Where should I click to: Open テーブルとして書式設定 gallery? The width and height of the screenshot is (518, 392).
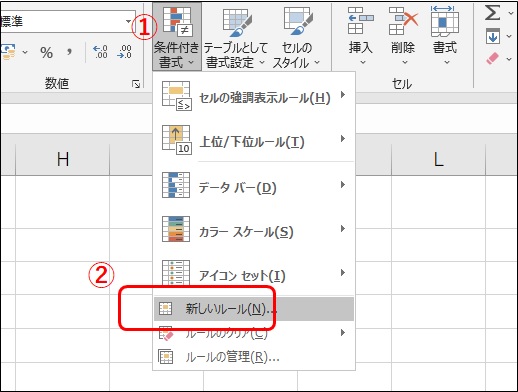[235, 37]
